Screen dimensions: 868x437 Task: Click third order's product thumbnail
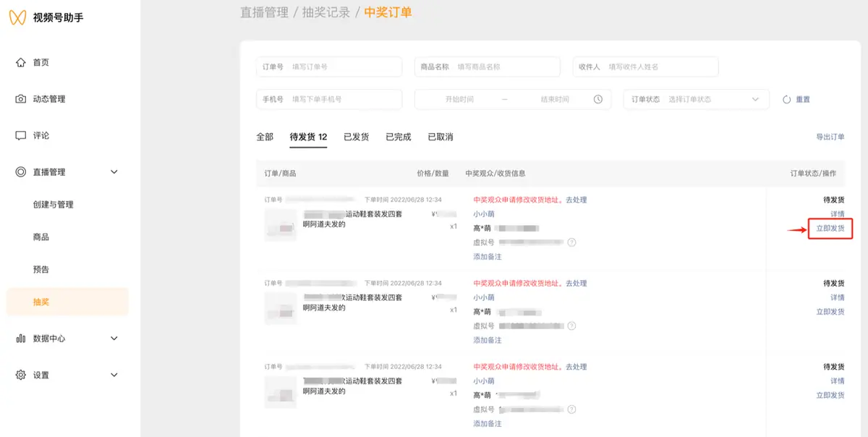coord(281,391)
